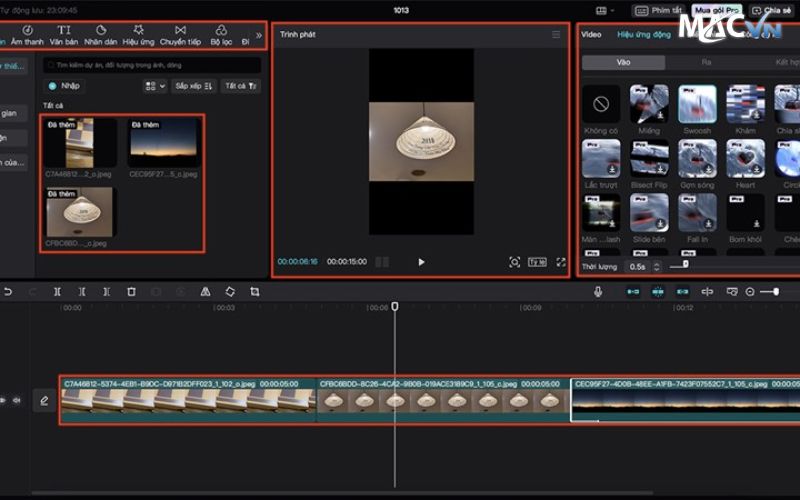Apply the Bisect Flip animation effect
The height and width of the screenshot is (500, 800).
click(x=649, y=158)
